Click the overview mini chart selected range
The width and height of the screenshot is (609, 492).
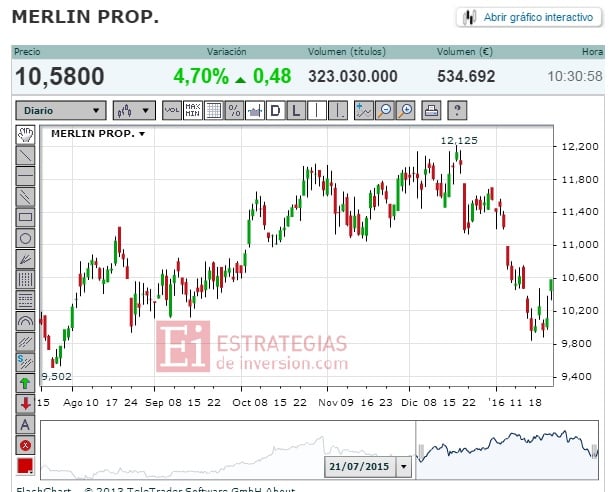[x=507, y=450]
